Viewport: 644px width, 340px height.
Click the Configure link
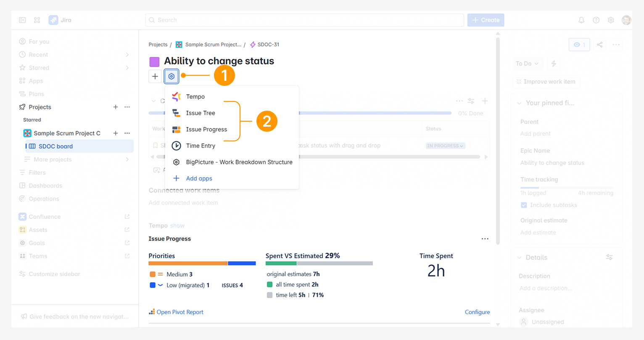pos(477,312)
